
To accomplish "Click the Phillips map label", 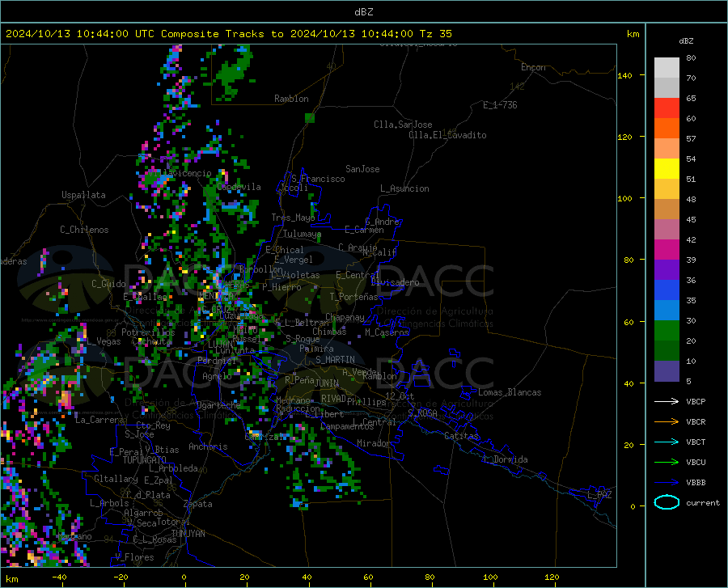I will (366, 402).
